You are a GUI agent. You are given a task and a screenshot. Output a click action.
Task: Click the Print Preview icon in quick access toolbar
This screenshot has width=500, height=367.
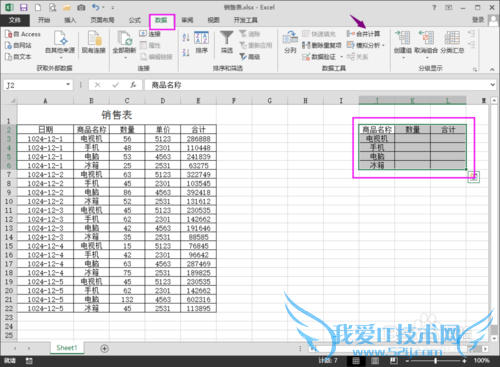[52, 7]
